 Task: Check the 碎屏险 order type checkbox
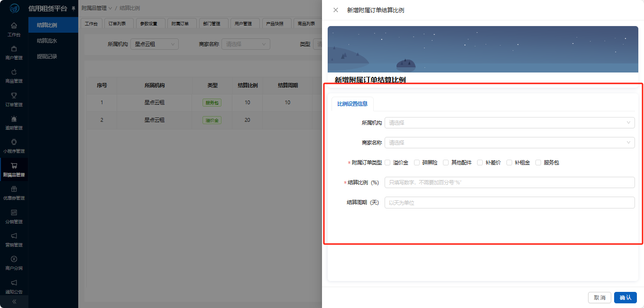(x=417, y=163)
